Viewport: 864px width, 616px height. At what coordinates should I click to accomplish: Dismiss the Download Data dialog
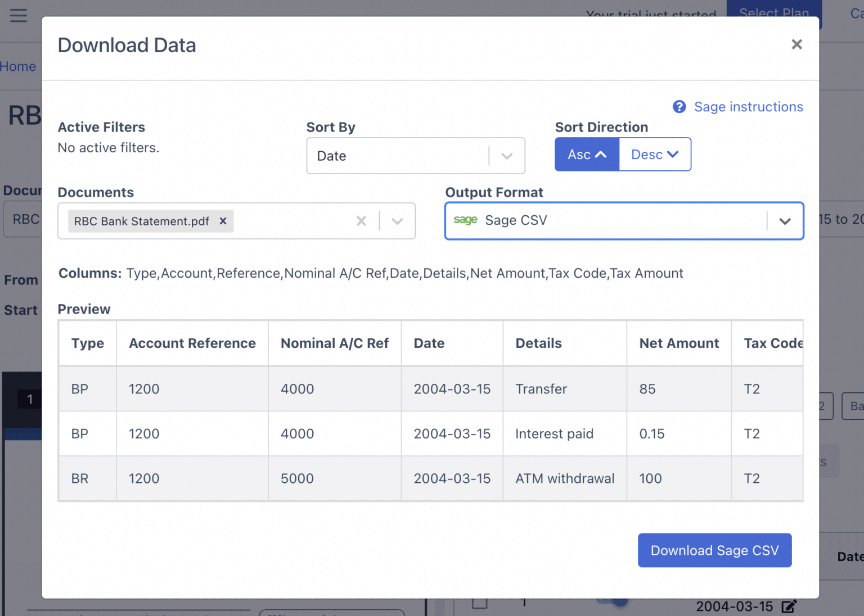pyautogui.click(x=796, y=44)
